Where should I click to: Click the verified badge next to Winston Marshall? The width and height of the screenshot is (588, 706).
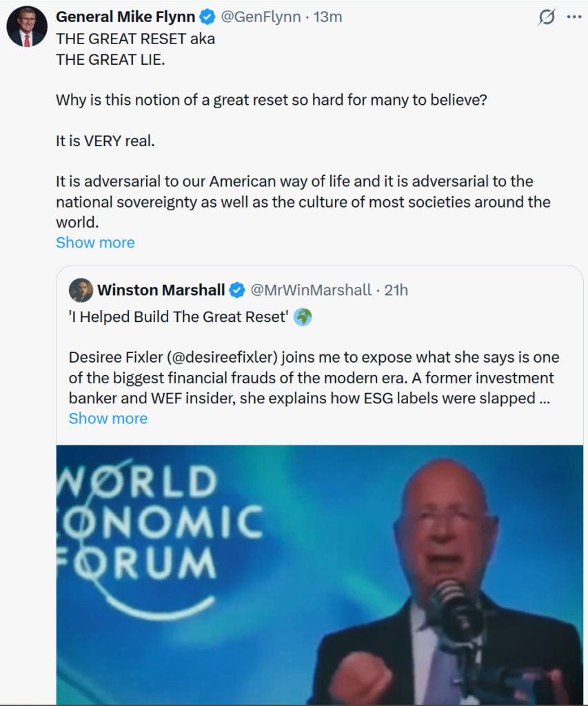click(236, 290)
